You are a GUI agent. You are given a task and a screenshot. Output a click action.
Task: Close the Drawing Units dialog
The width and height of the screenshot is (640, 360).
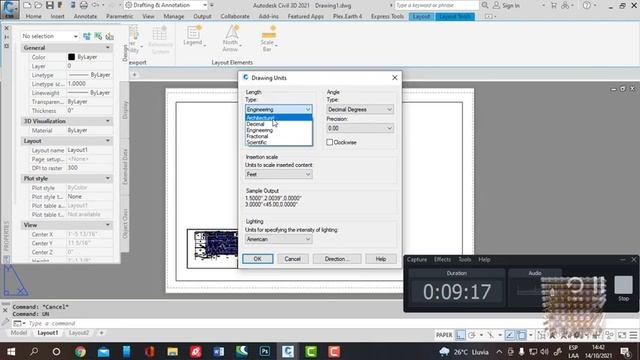pos(394,78)
